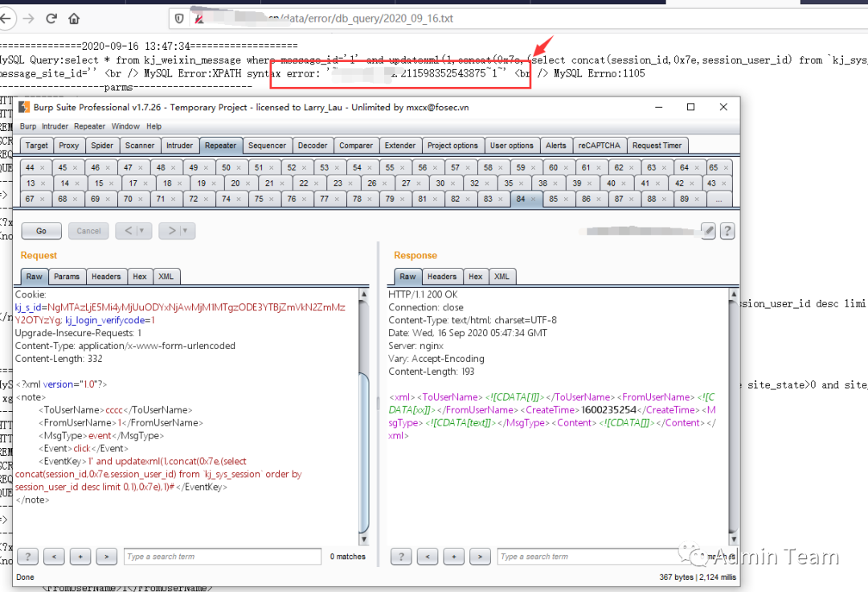The width and height of the screenshot is (868, 592).
Task: Go to browser home page
Action: coord(74,18)
